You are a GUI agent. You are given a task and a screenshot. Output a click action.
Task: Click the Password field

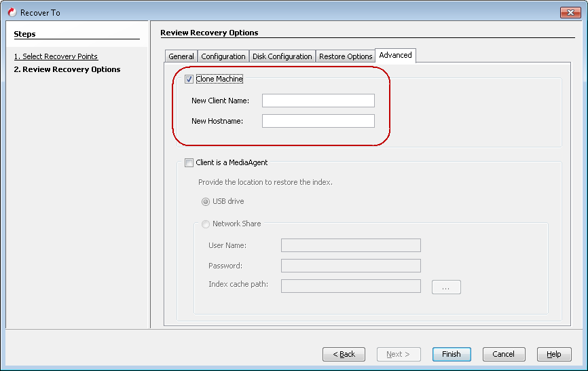(x=350, y=266)
